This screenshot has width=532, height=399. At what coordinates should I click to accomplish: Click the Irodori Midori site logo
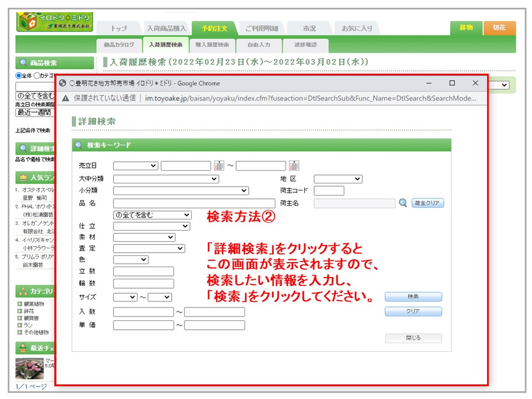click(54, 23)
